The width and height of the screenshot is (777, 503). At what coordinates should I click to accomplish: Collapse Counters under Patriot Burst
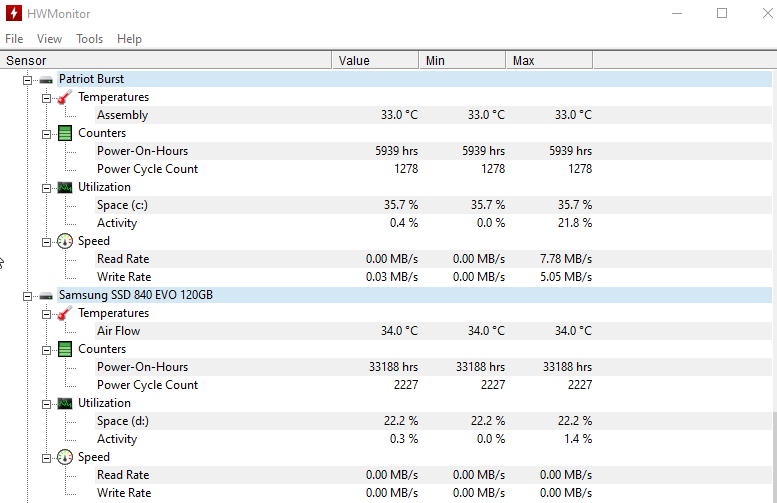point(47,134)
